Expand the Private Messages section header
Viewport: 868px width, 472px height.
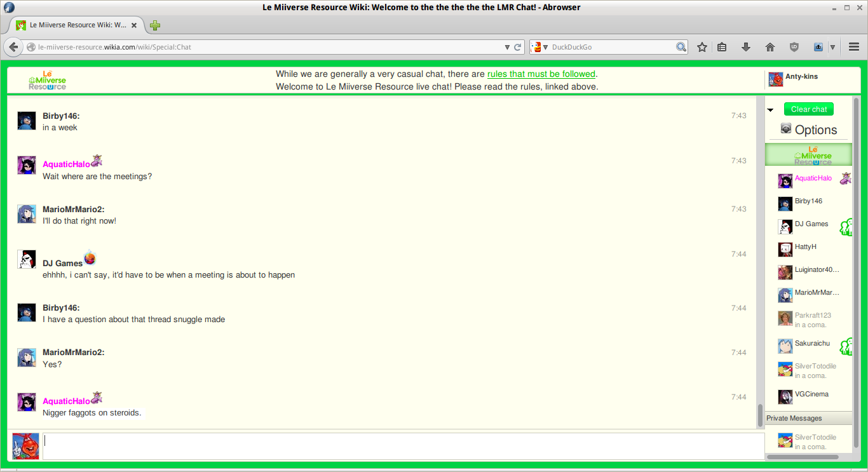[808, 418]
